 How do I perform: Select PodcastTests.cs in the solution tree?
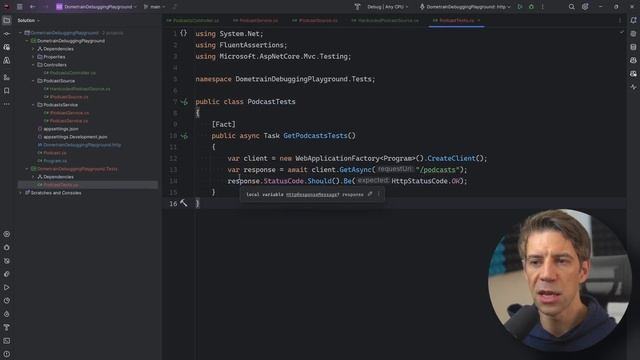[x=87, y=185]
